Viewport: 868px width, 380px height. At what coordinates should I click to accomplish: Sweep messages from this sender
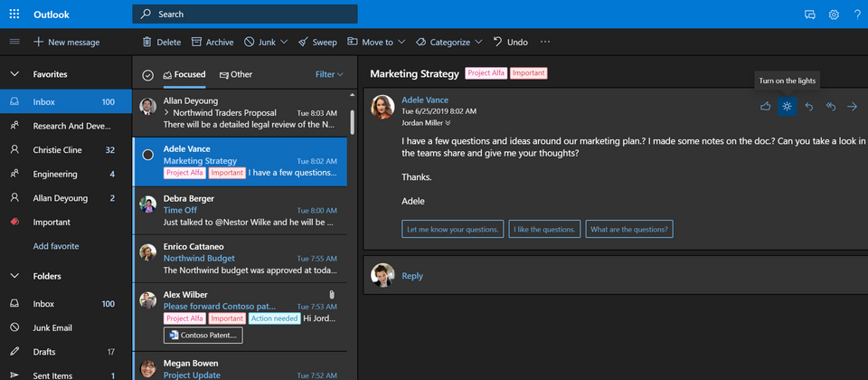[x=317, y=43]
